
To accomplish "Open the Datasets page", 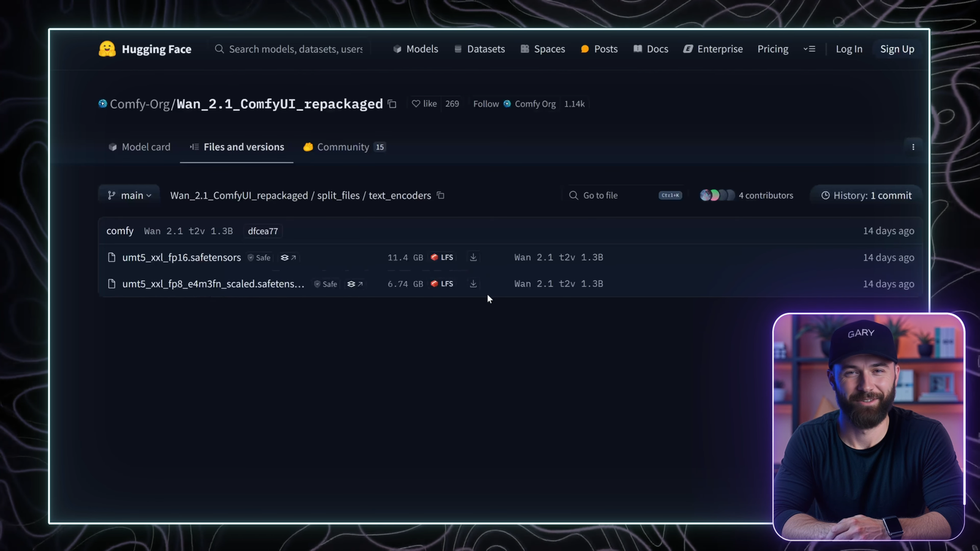I will pyautogui.click(x=480, y=49).
